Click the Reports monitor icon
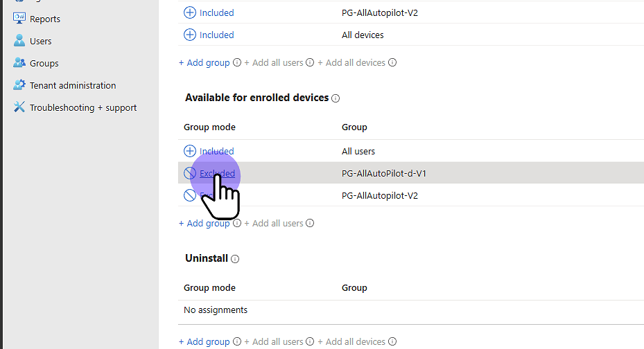644x349 pixels. [x=19, y=18]
